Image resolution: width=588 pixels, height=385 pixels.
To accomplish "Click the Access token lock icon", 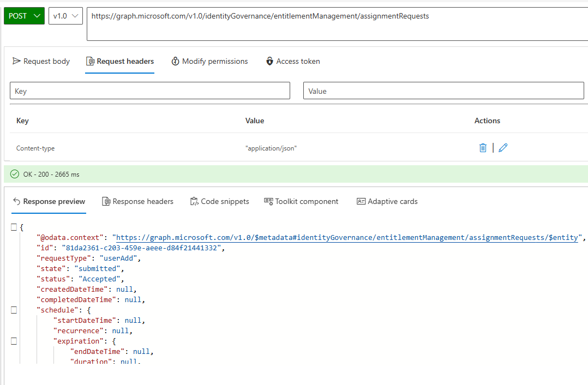I will pos(269,61).
